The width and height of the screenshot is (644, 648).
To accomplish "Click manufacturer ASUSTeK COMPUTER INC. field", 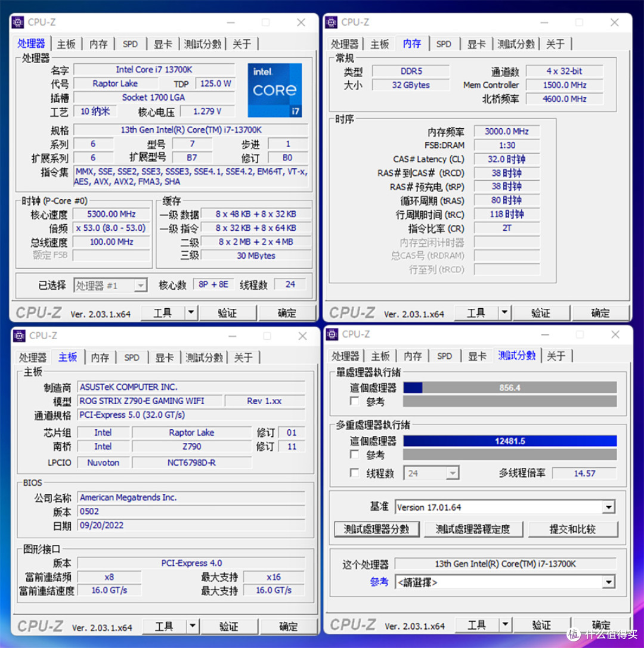I will coord(191,387).
